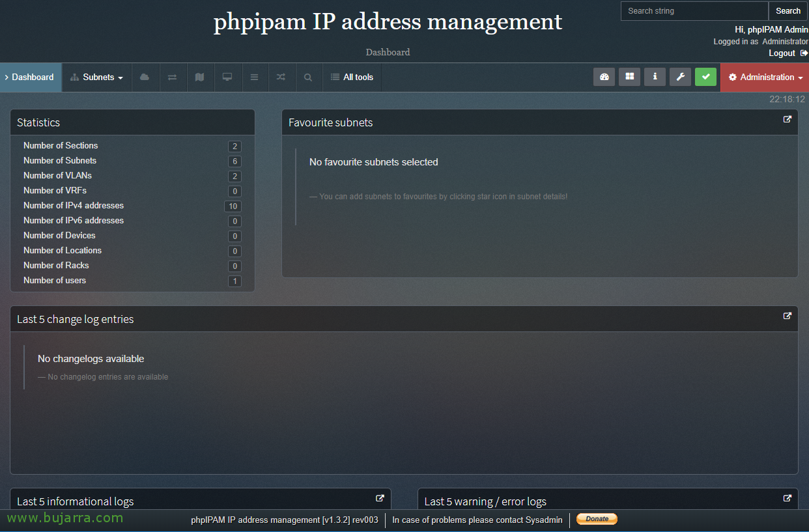This screenshot has width=809, height=532.
Task: Click the logout arrow icon
Action: pyautogui.click(x=804, y=53)
